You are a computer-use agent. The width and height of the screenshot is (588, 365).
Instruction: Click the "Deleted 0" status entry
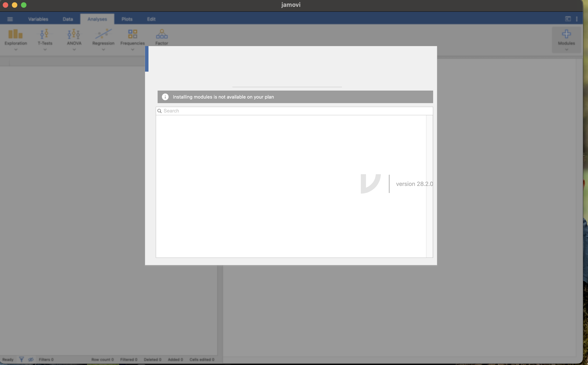click(153, 360)
